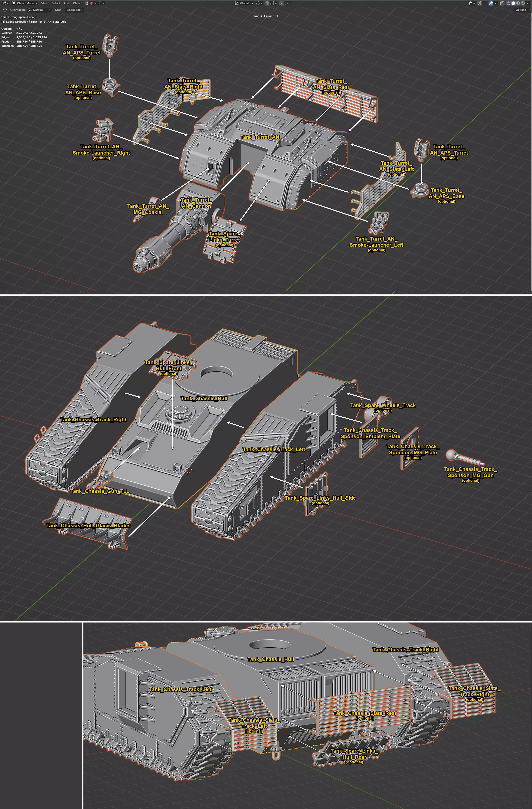Click the Vertices '343,923 / 343,923' statistic
The width and height of the screenshot is (532, 809).
pyautogui.click(x=29, y=33)
